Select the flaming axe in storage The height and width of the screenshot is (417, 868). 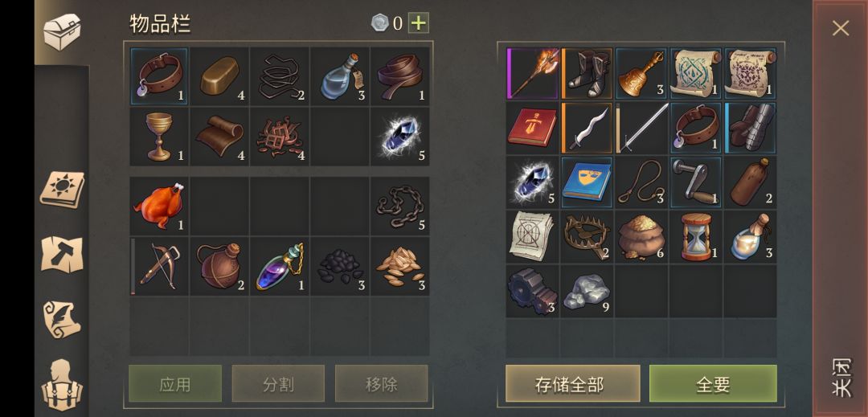click(x=533, y=73)
